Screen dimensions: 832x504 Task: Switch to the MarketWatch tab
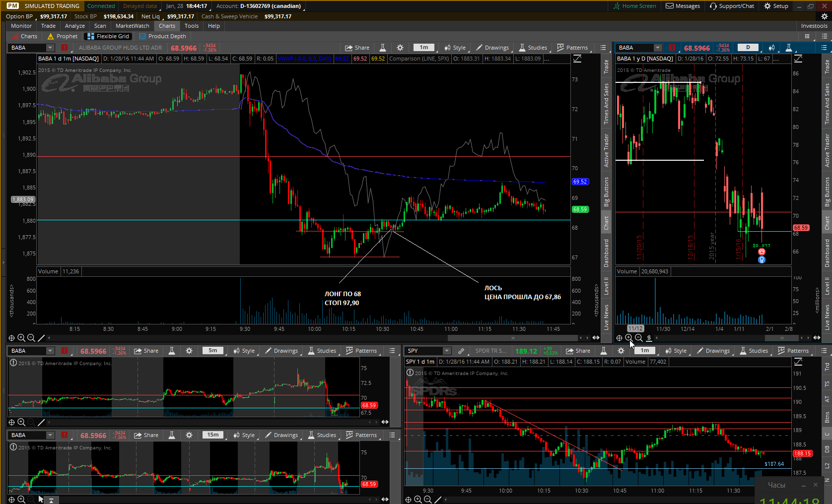click(x=132, y=26)
